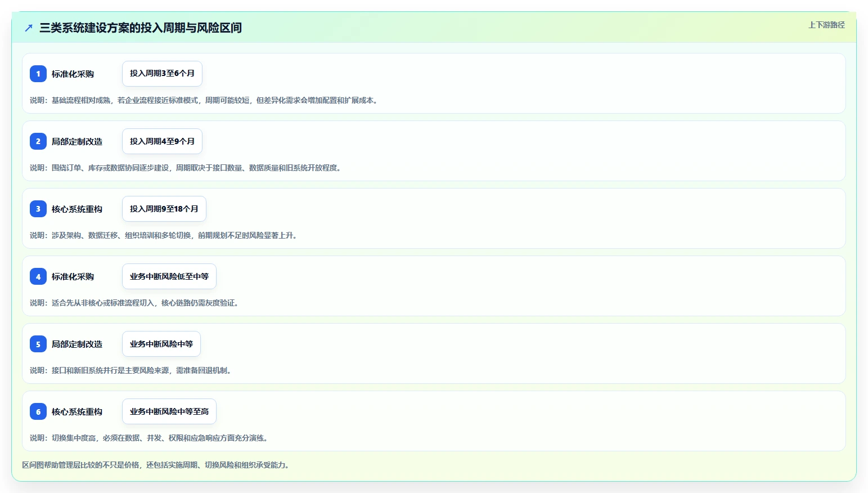Click 标准化采购 title in card 1
The image size is (868, 493).
tap(73, 74)
